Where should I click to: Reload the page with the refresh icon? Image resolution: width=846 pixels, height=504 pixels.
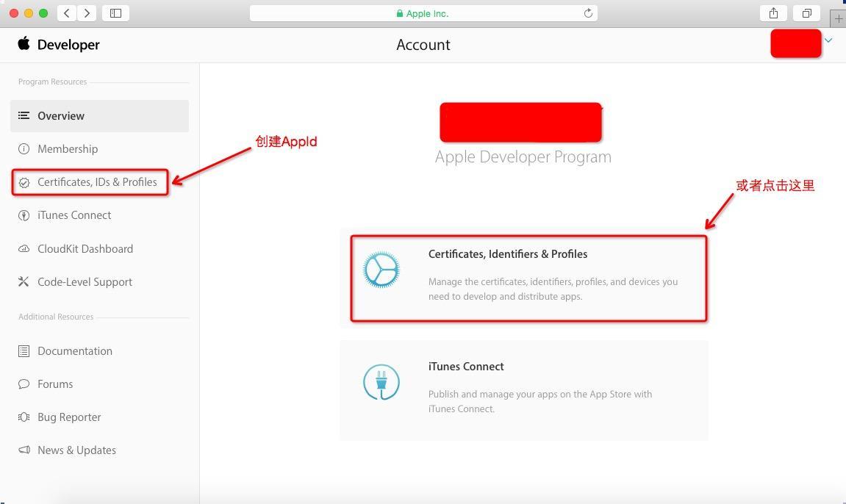(588, 13)
